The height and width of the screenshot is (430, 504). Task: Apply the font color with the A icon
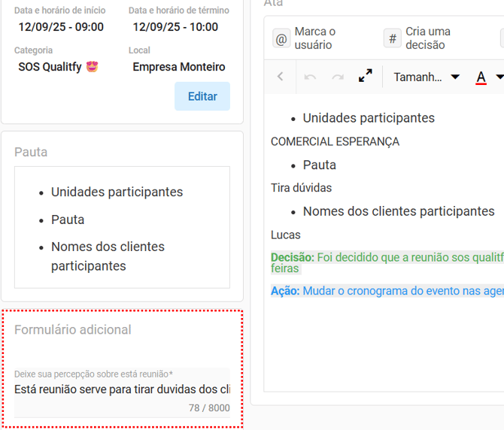(481, 77)
